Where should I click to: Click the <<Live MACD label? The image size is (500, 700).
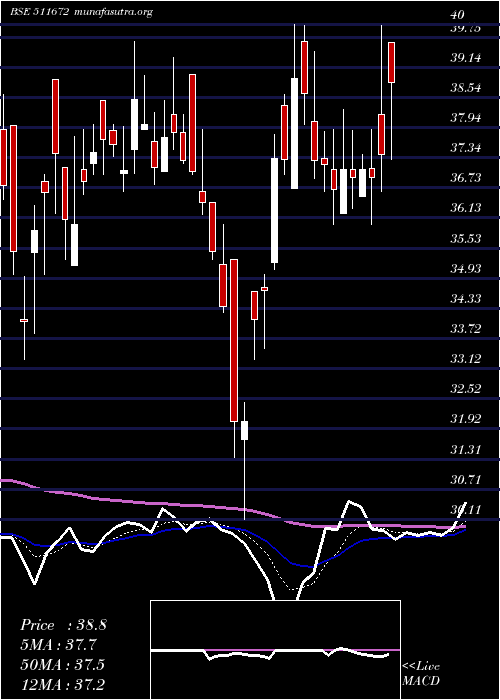(x=421, y=674)
